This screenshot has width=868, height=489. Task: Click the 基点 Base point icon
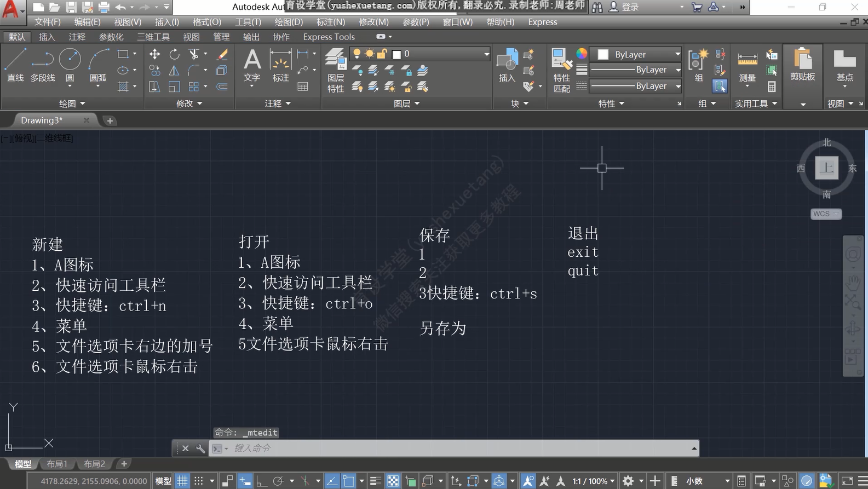(x=844, y=65)
